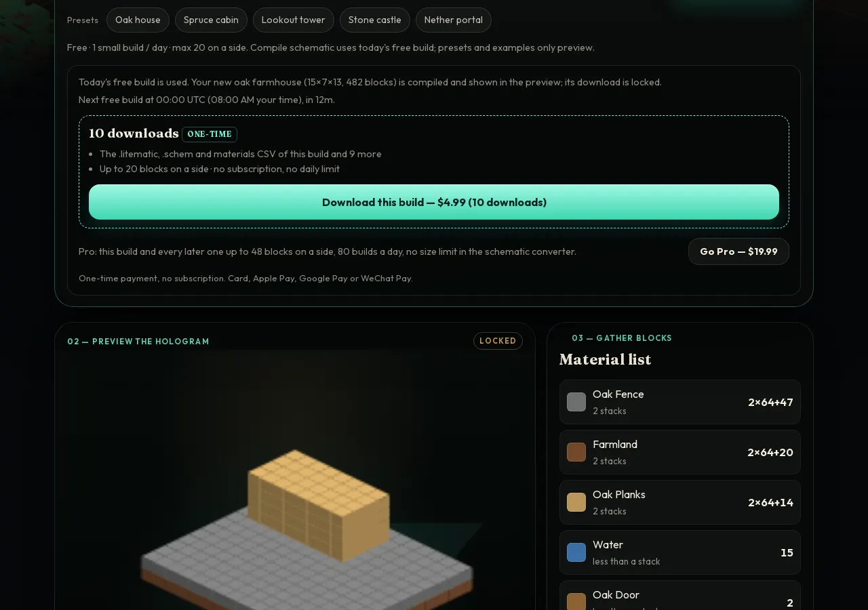868x610 pixels.
Task: Click the Oak Planks material name
Action: tap(619, 495)
